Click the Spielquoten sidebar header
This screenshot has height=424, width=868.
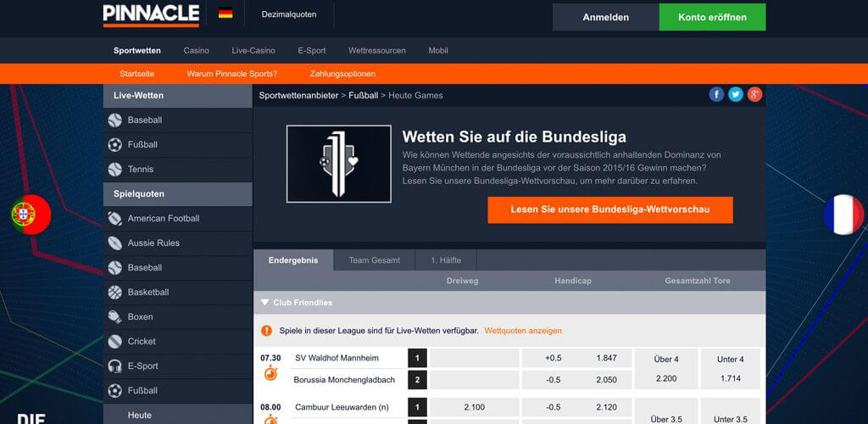click(178, 194)
